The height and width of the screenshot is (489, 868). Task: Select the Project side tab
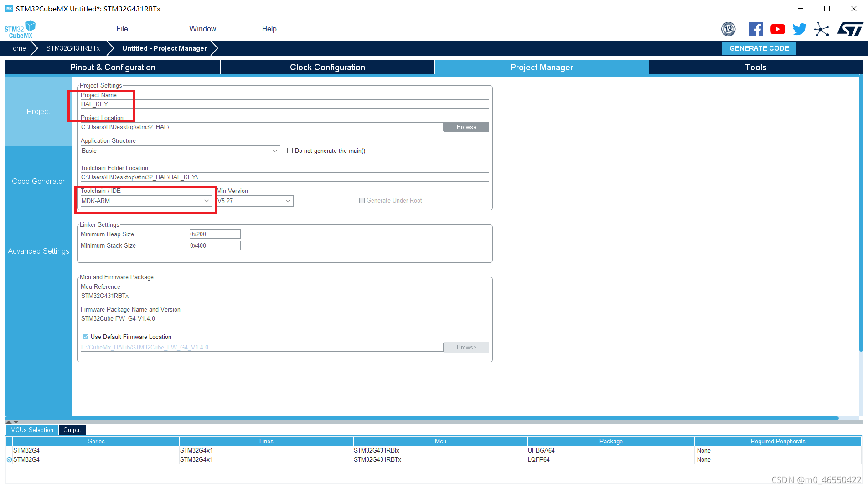tap(38, 111)
